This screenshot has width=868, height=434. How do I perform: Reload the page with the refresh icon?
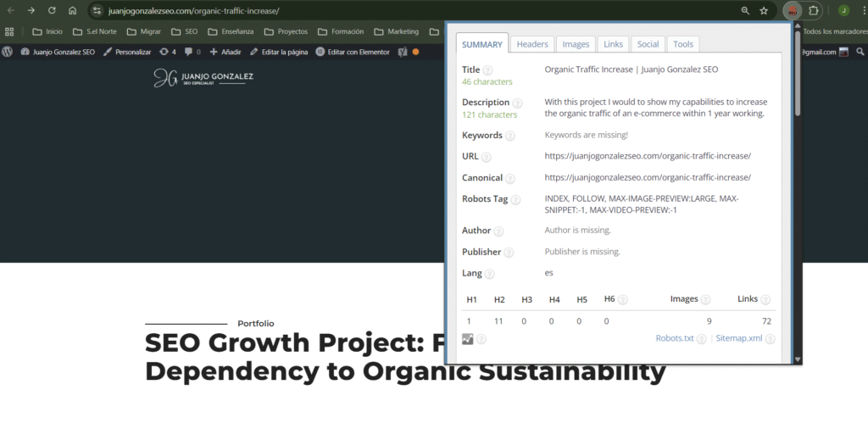52,11
